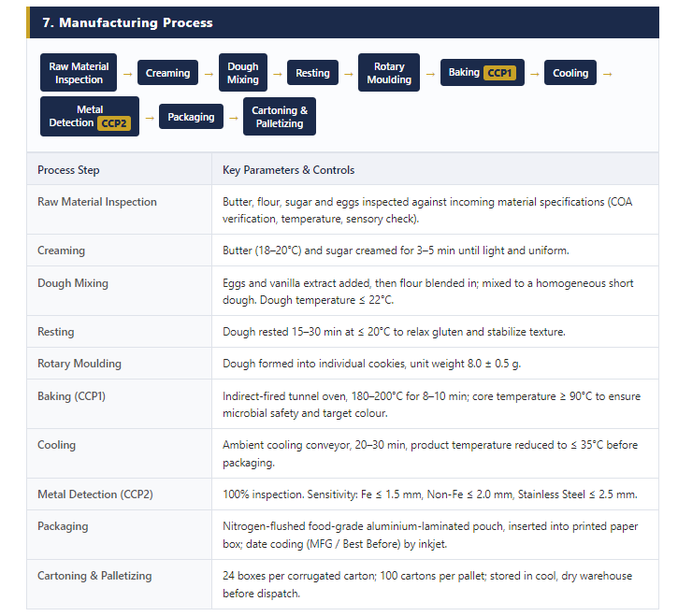Select the Packaging flow step
Screen dimensions: 678x616
pos(191,117)
